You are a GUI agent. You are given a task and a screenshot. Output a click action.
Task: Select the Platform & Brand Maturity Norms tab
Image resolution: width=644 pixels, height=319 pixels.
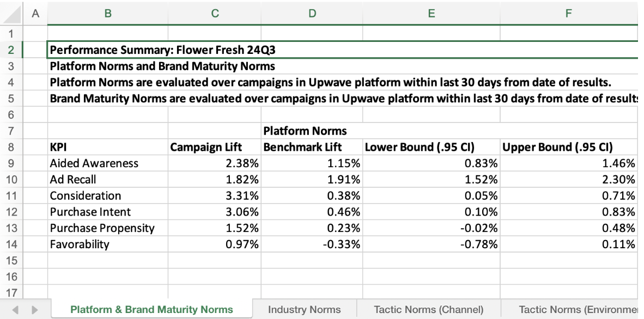tap(151, 310)
